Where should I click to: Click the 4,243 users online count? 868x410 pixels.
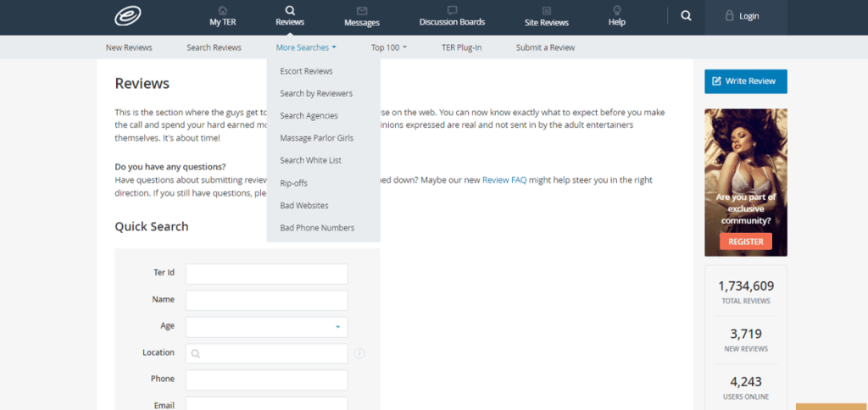pyautogui.click(x=746, y=382)
